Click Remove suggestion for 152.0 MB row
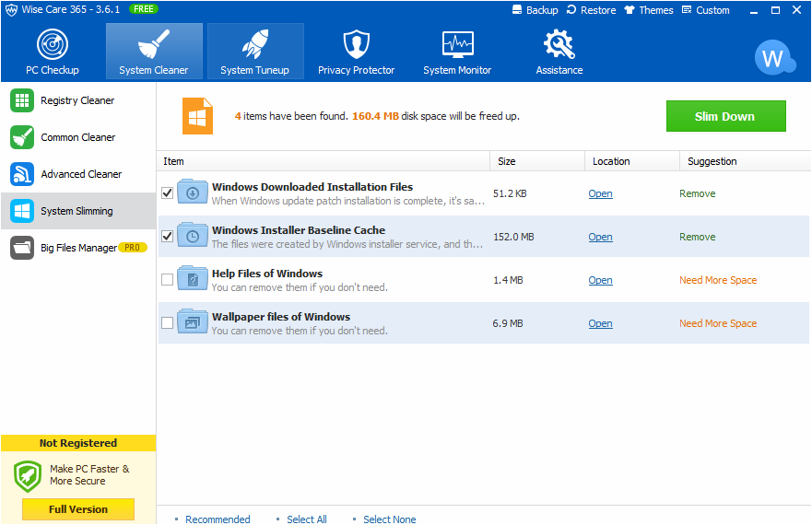This screenshot has width=812, height=525. [x=698, y=237]
